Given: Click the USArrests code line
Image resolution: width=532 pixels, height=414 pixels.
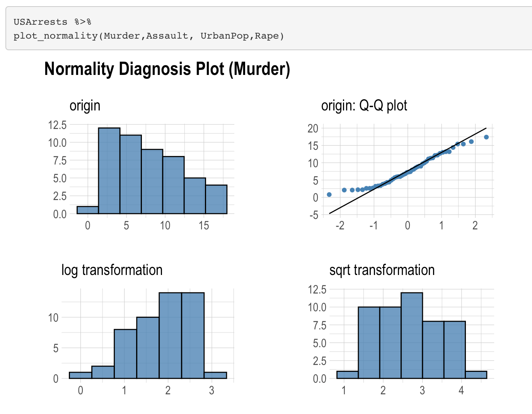Looking at the screenshot, I should (52, 22).
